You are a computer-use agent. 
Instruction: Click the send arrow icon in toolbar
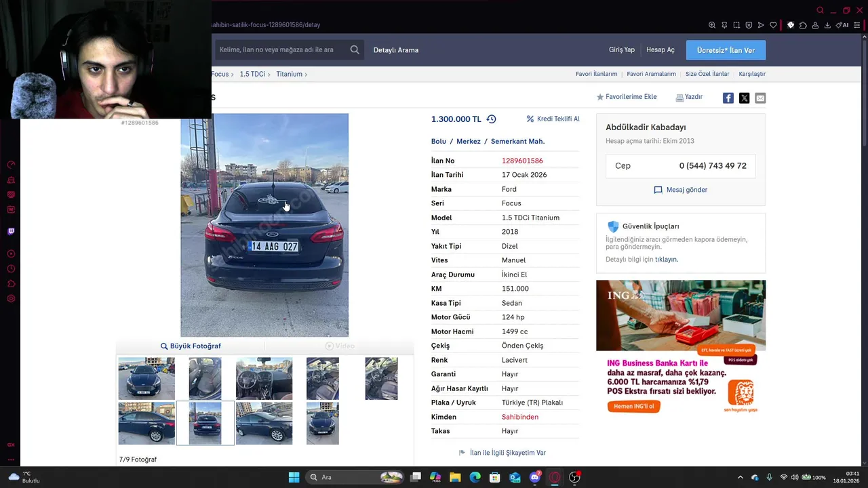pyautogui.click(x=761, y=25)
